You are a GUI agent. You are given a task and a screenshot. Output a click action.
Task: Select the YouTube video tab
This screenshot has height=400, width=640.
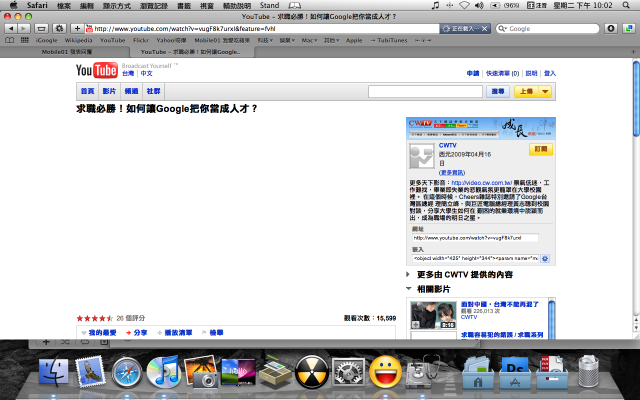(x=191, y=52)
